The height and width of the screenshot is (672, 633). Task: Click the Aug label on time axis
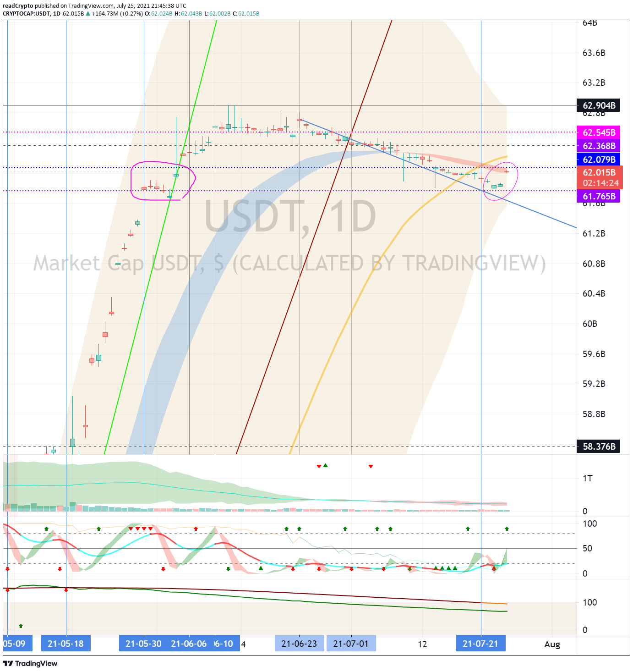pyautogui.click(x=552, y=644)
